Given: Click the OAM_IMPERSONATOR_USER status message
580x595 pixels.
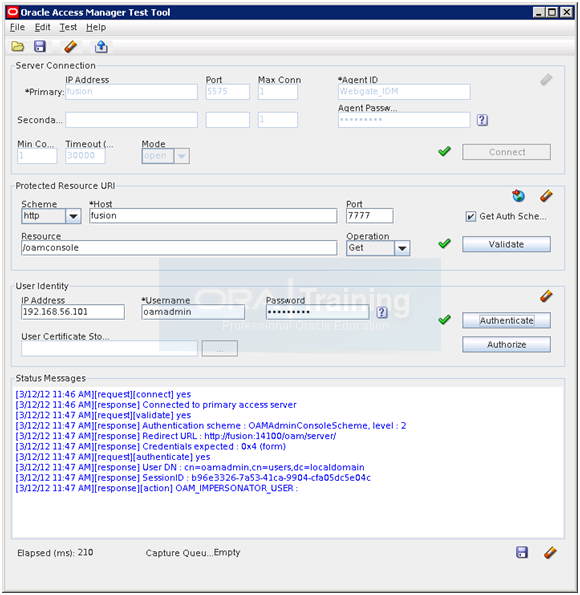Looking at the screenshot, I should point(157,488).
